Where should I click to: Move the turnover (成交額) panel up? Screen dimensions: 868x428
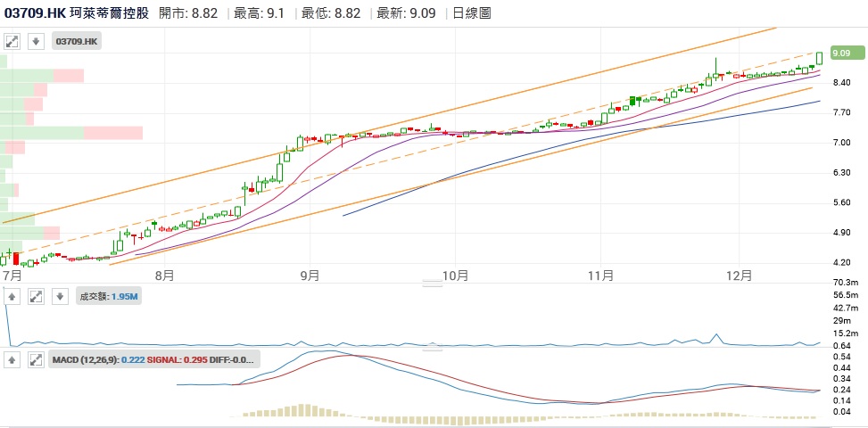click(x=13, y=296)
